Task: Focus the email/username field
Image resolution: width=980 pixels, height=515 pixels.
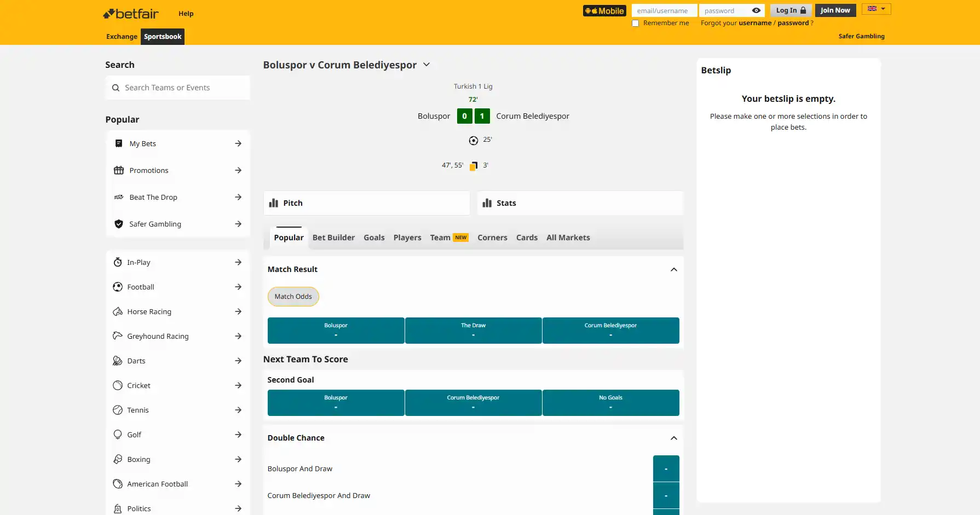Action: tap(664, 10)
